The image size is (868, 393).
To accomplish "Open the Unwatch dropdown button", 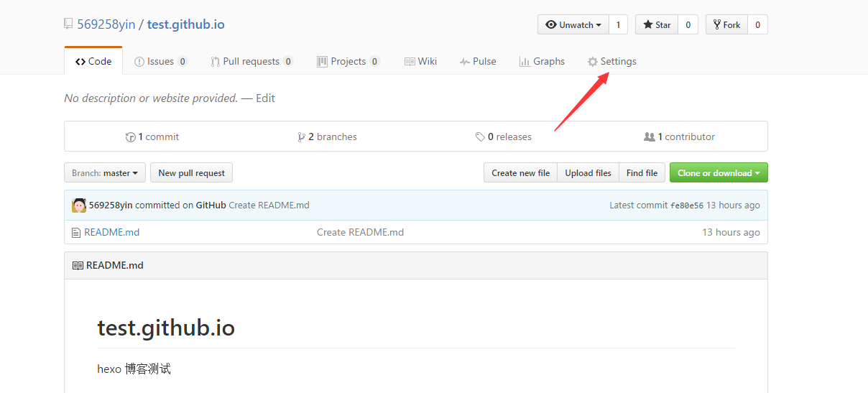I will click(x=573, y=25).
